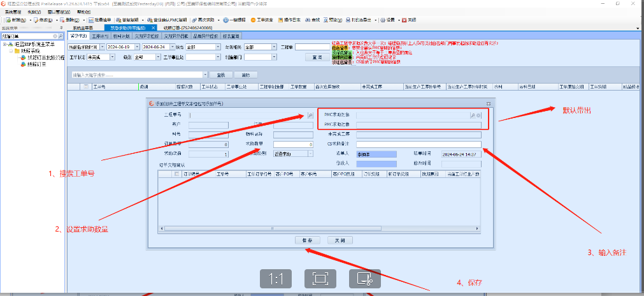The image size is (644, 296).
Task: Open the 工单状态 dropdown showing 未完成
Action: (x=113, y=57)
